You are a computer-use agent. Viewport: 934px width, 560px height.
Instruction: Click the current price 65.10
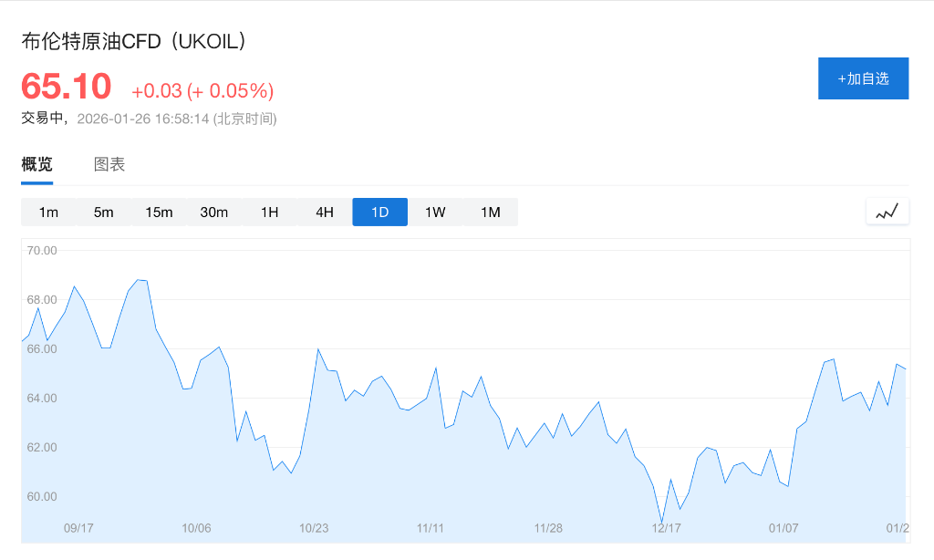pyautogui.click(x=63, y=87)
